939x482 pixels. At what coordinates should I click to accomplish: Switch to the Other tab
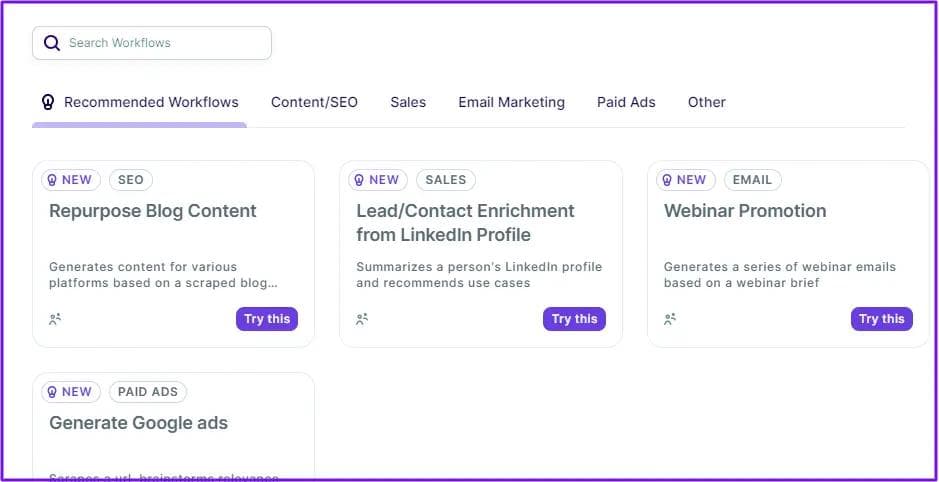[x=706, y=102]
